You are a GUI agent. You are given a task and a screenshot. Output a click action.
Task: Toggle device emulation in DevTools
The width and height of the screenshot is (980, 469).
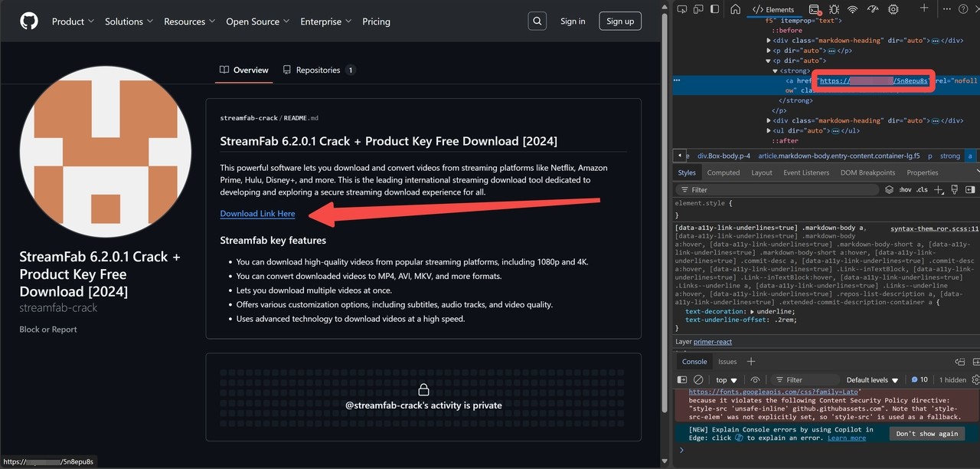tap(698, 9)
